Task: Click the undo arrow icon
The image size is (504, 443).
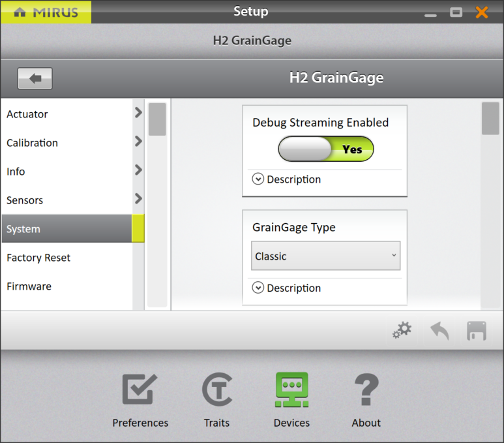Action: click(x=439, y=331)
